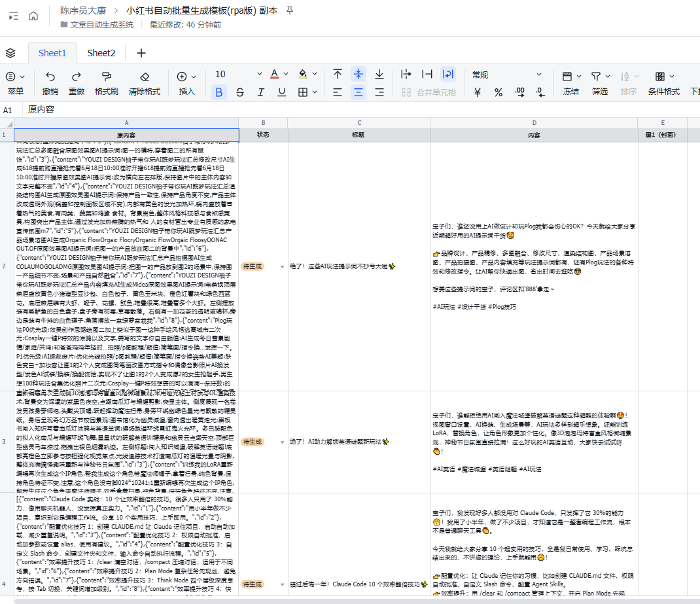The width and height of the screenshot is (700, 604).
Task: Open row 2 status 待生成 dropdown arrow
Action: [282, 267]
